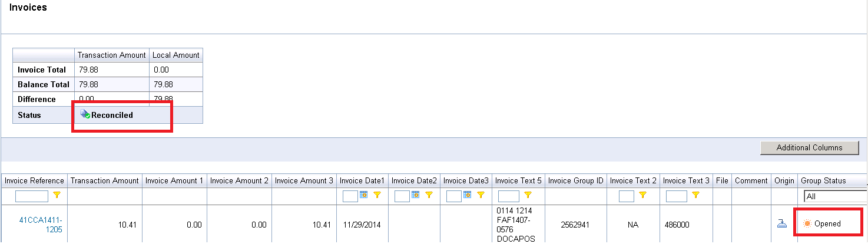Select the Invoices page heading
The height and width of the screenshot is (247, 868).
[x=28, y=8]
